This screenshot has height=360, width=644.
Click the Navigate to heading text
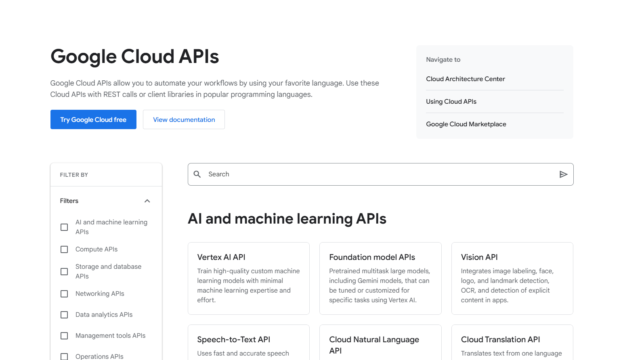coord(443,60)
